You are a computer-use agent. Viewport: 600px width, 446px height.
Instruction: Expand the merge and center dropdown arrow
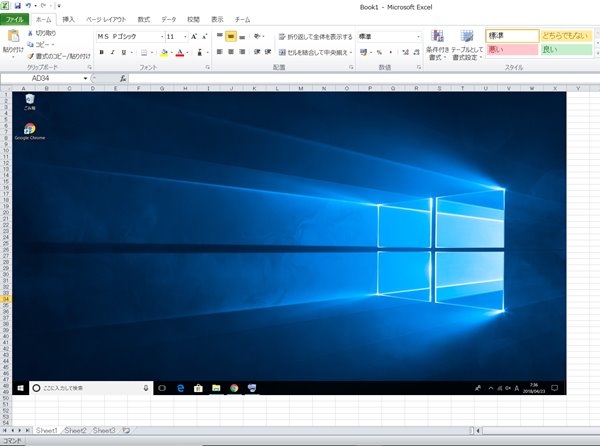pos(351,52)
